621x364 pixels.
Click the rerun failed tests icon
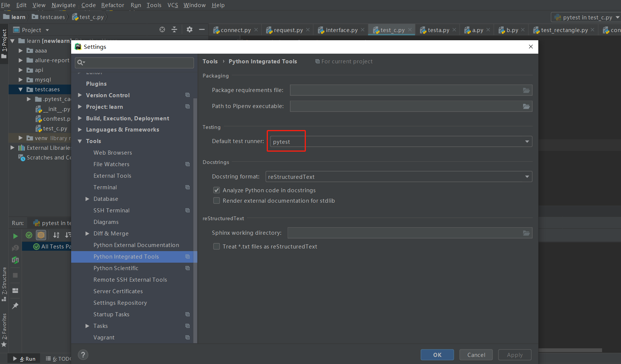coord(15,248)
